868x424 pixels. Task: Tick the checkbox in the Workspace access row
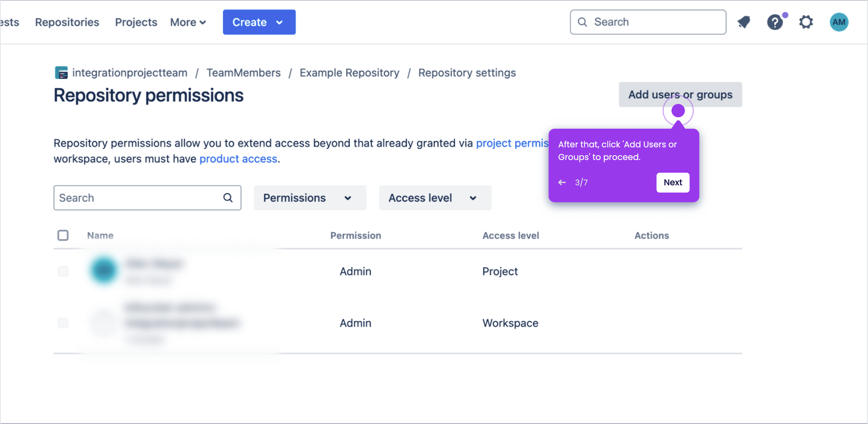63,323
